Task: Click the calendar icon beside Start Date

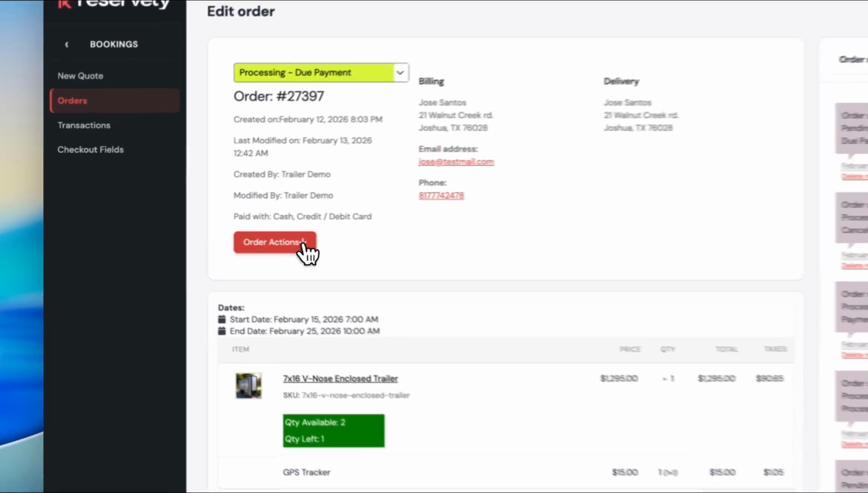Action: pos(222,319)
